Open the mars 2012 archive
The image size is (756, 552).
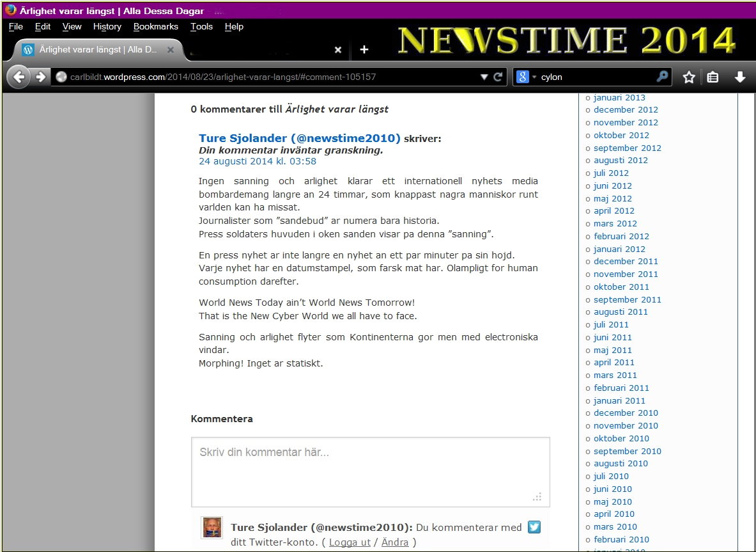pos(615,223)
